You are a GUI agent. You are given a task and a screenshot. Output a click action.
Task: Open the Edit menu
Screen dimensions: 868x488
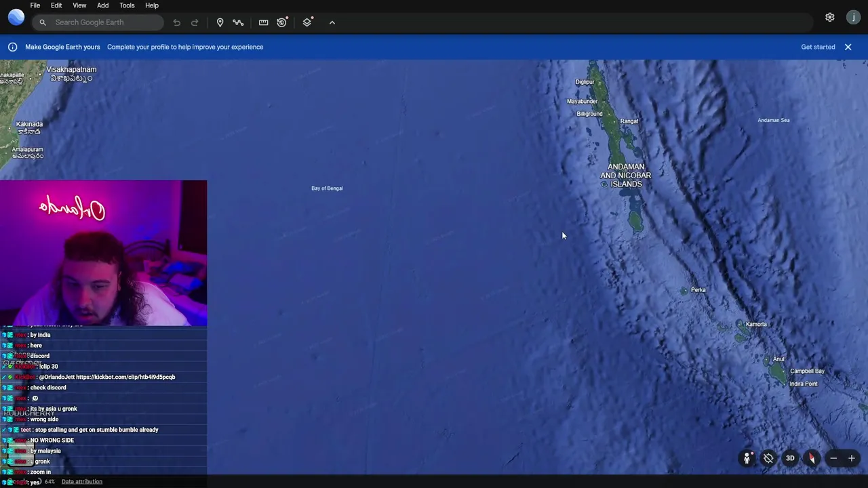[x=56, y=5]
